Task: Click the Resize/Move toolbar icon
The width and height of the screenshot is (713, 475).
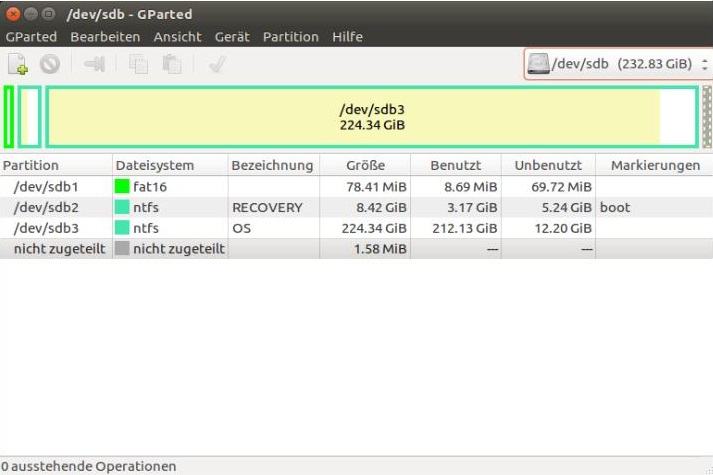Action: tap(94, 64)
